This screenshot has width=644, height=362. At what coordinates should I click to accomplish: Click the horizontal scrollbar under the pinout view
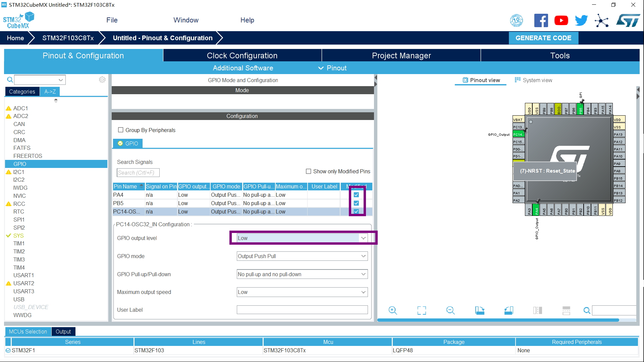[498, 320]
